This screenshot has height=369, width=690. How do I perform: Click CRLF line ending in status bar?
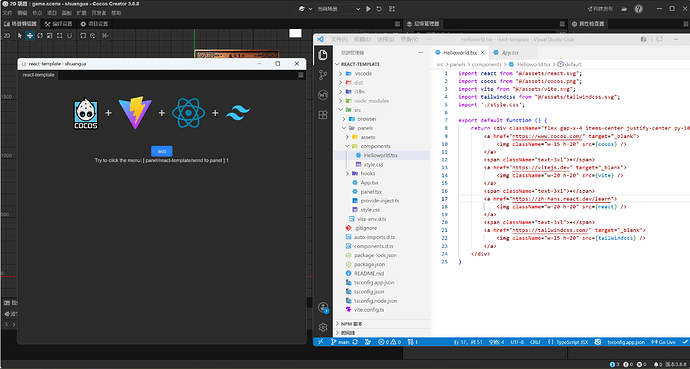click(x=535, y=342)
